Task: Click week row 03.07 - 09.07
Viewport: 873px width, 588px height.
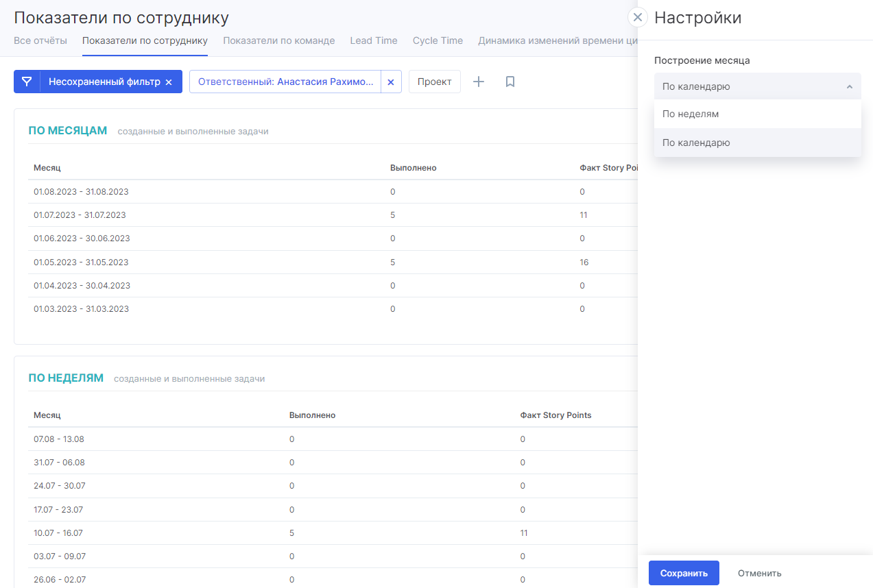Action: (333, 556)
